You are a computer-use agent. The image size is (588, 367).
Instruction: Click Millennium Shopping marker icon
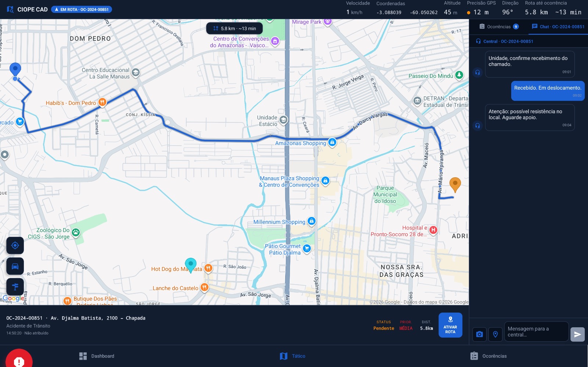[311, 221]
